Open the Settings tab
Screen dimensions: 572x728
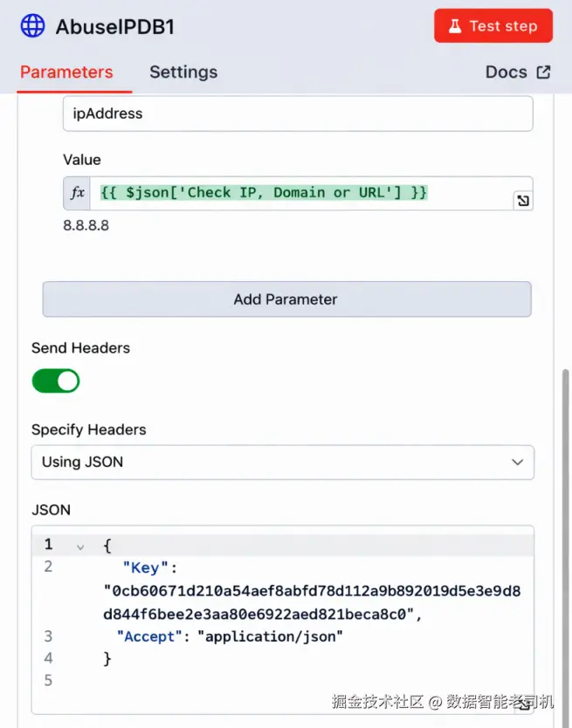[183, 72]
